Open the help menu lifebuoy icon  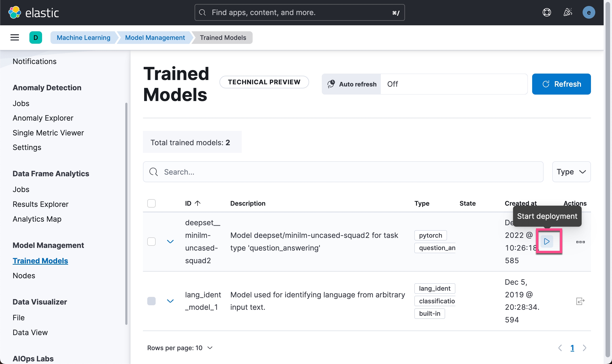(547, 12)
